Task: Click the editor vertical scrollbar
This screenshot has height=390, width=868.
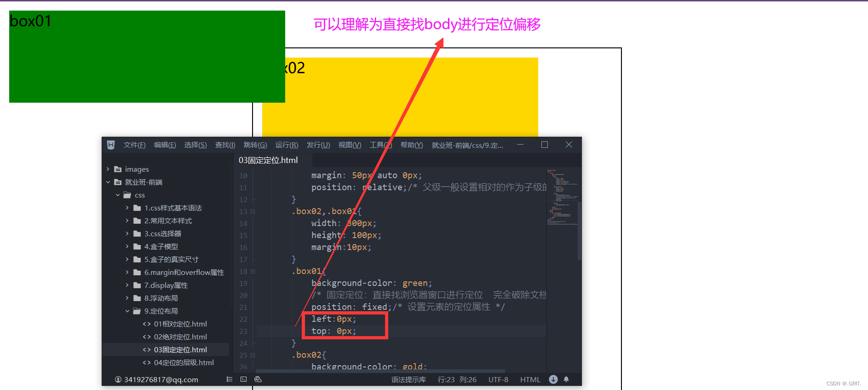Action: pyautogui.click(x=580, y=230)
